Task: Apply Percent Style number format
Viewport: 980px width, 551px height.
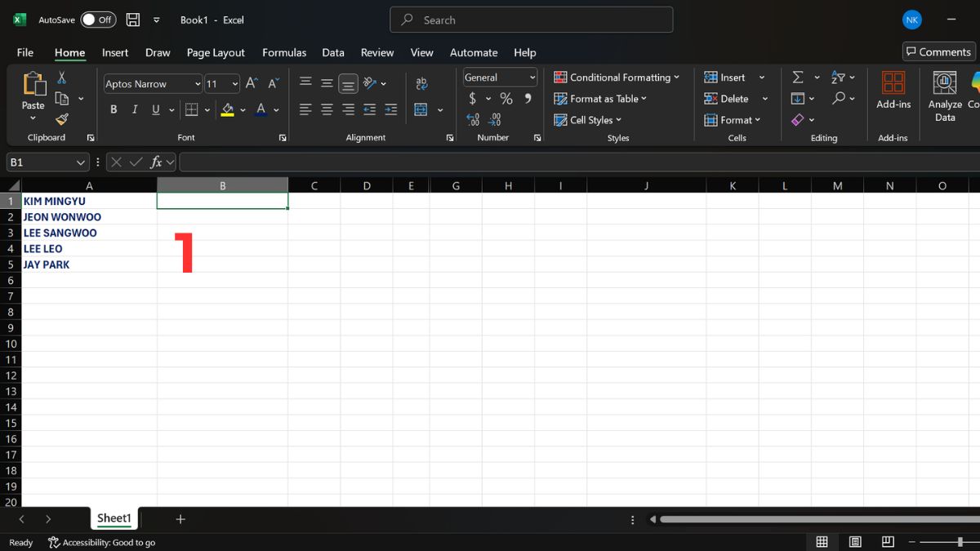Action: point(506,98)
